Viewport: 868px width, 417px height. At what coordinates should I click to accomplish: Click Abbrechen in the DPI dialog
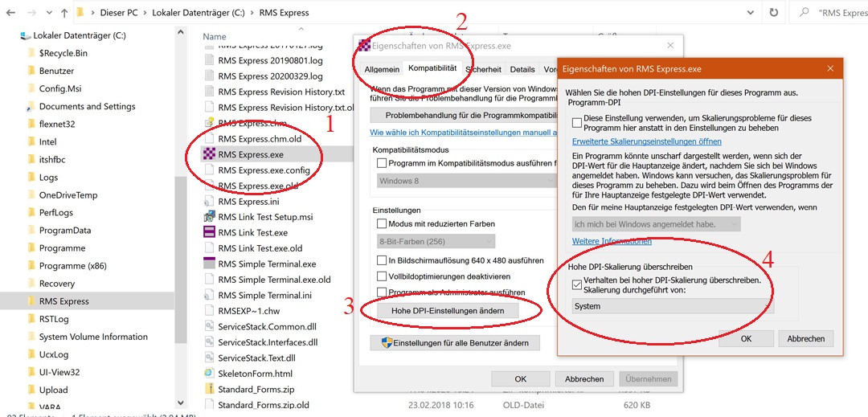click(806, 338)
